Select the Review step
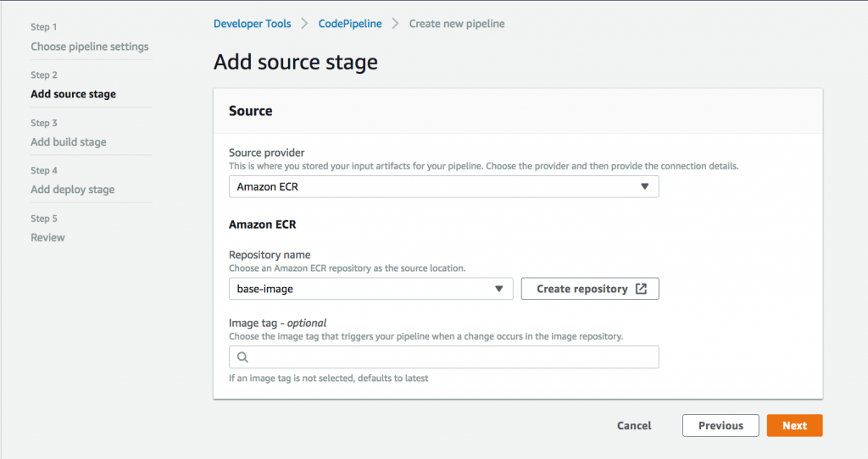 coord(47,237)
